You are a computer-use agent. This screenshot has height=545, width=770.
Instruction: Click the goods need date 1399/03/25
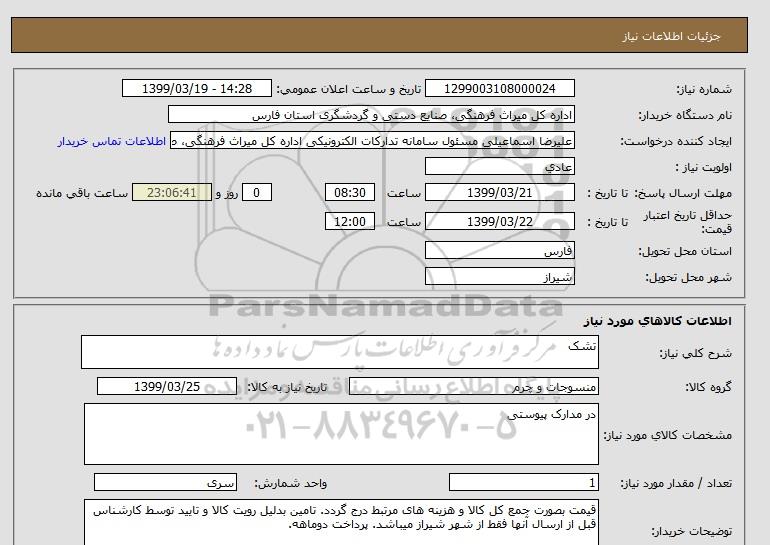click(167, 386)
